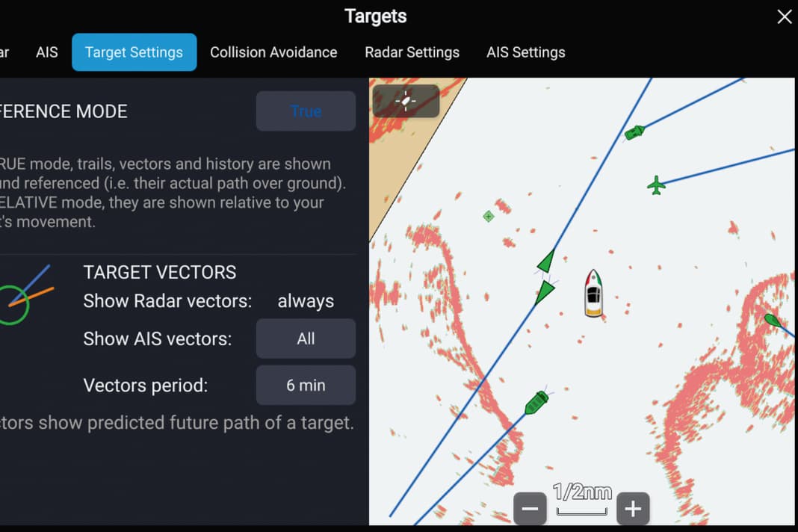Image resolution: width=798 pixels, height=532 pixels.
Task: Open the Radar Settings tab
Action: tap(412, 52)
